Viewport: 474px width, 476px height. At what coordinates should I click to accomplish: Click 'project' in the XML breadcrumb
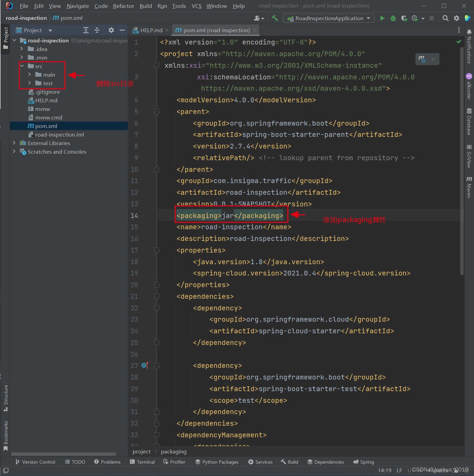(141, 451)
